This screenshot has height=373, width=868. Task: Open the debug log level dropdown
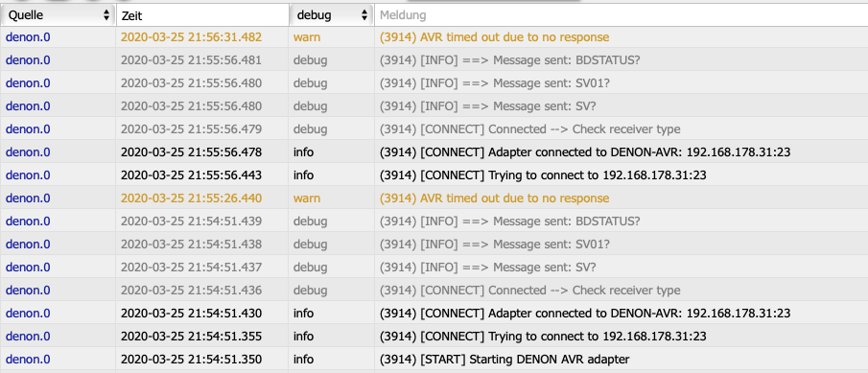(x=332, y=15)
